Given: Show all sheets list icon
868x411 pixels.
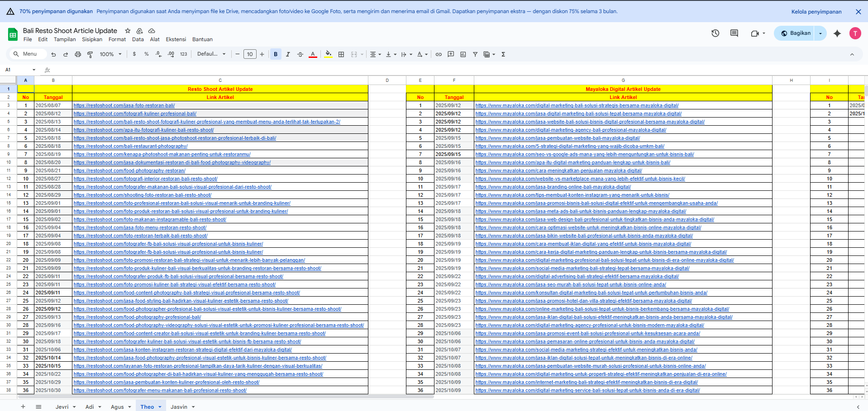Looking at the screenshot, I should 38,406.
